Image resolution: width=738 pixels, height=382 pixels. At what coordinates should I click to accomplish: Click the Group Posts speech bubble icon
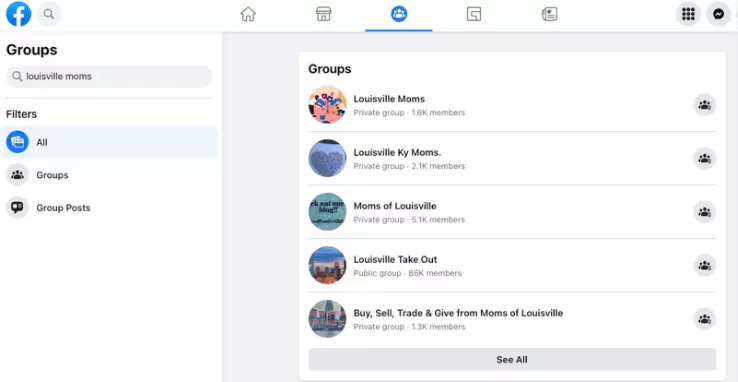[x=17, y=207]
